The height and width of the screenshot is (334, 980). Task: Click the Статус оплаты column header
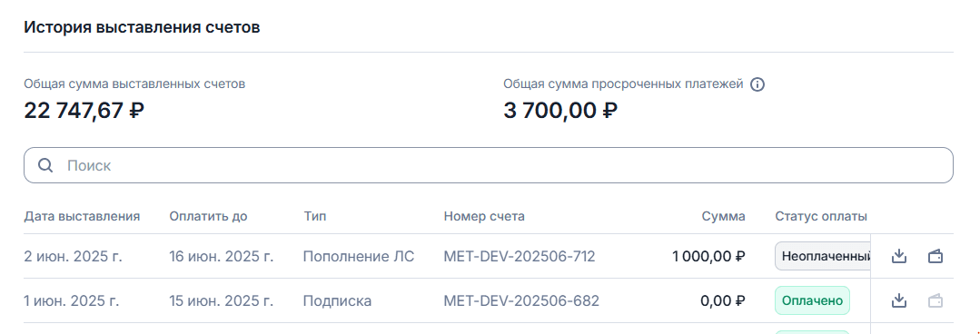click(x=821, y=217)
